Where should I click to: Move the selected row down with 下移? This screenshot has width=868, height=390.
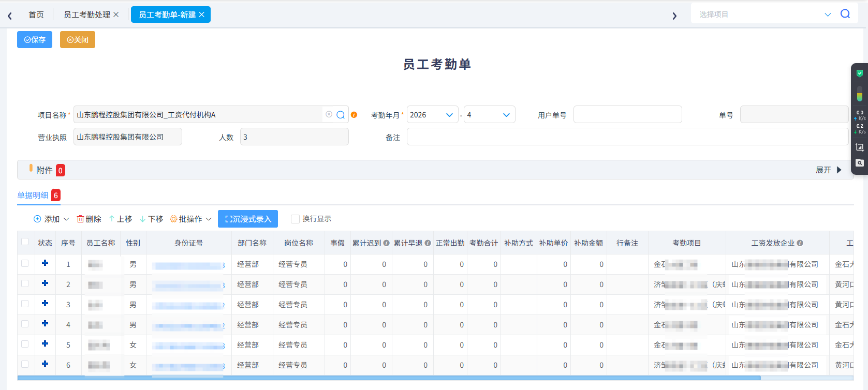pos(152,219)
